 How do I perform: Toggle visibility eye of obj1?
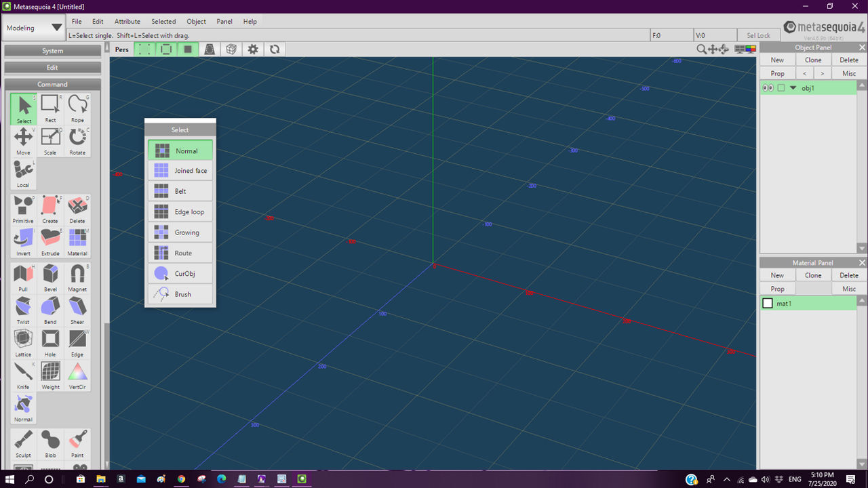coord(768,88)
